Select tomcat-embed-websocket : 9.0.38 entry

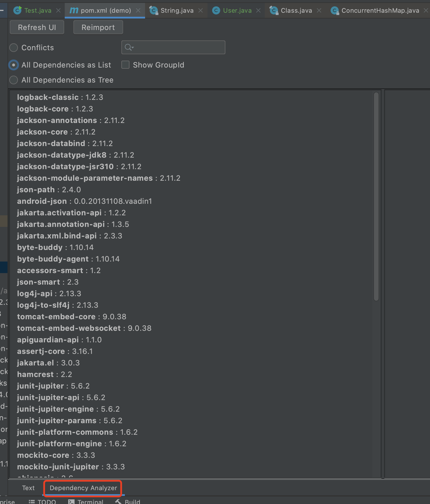coord(84,328)
